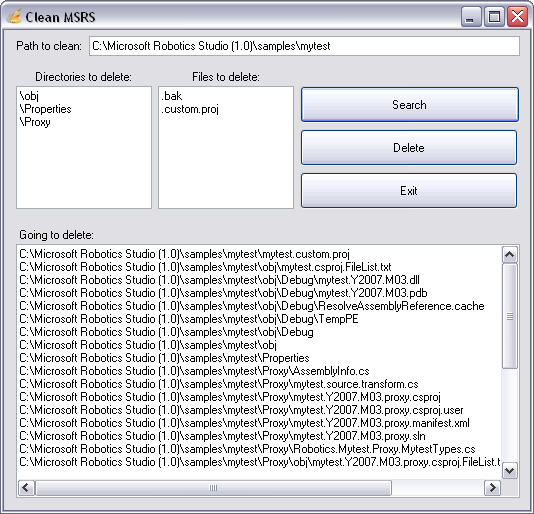The height and width of the screenshot is (514, 534).
Task: Select the \obj directory entry
Action: tap(29, 96)
